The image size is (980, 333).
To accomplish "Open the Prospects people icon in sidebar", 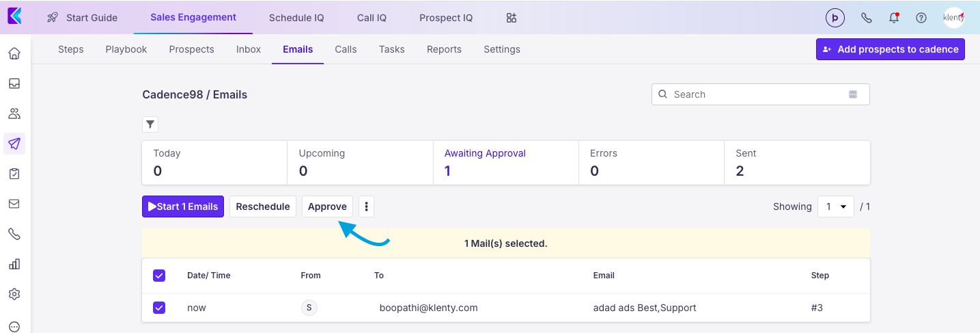I will tap(14, 114).
